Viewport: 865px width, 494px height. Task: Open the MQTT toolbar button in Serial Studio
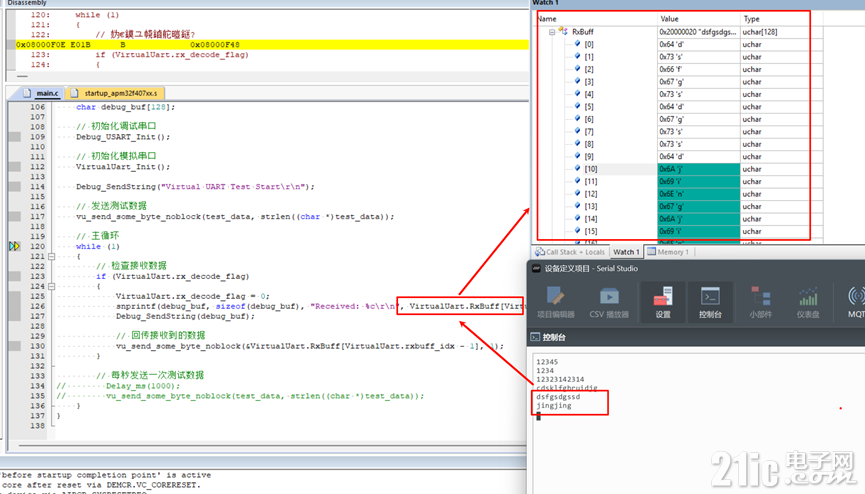855,302
